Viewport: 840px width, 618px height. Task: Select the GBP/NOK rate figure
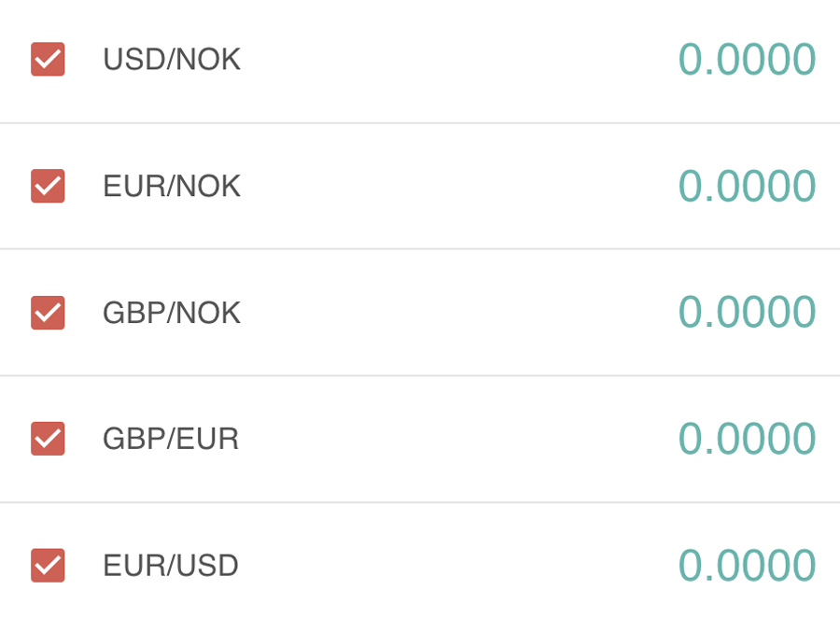pyautogui.click(x=747, y=313)
